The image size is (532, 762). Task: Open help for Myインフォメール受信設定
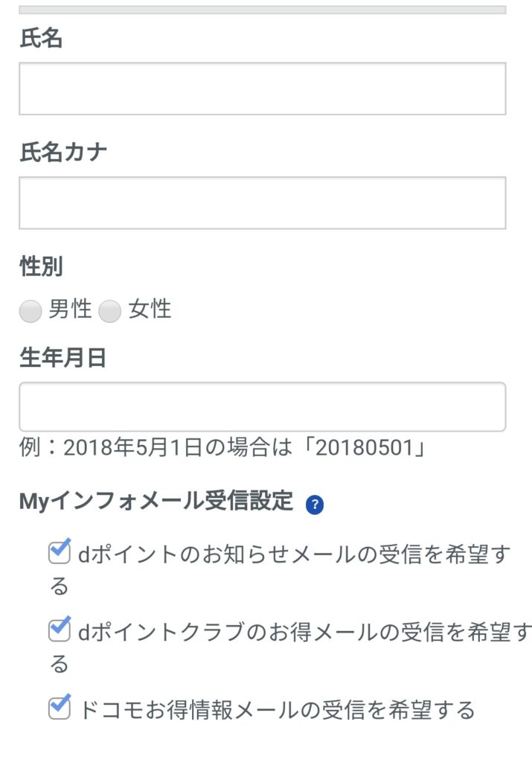pyautogui.click(x=315, y=505)
